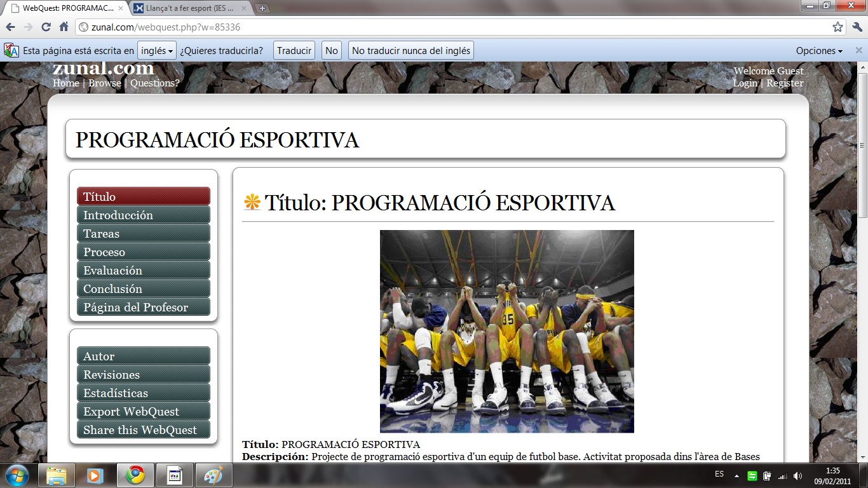Show hidden system tray icons
This screenshot has width=868, height=488.
(736, 475)
